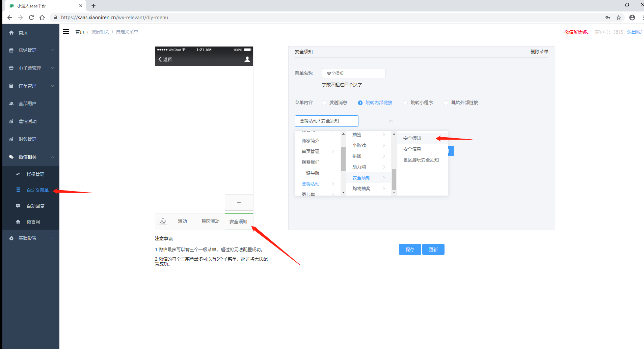Go to browser home page icon
The height and width of the screenshot is (349, 644).
click(42, 18)
